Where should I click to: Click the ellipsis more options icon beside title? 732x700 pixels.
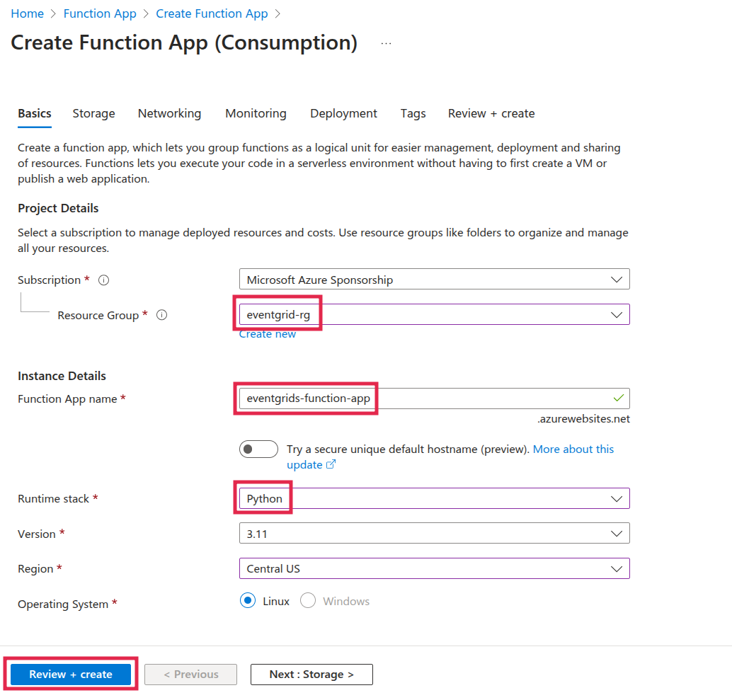tap(386, 43)
